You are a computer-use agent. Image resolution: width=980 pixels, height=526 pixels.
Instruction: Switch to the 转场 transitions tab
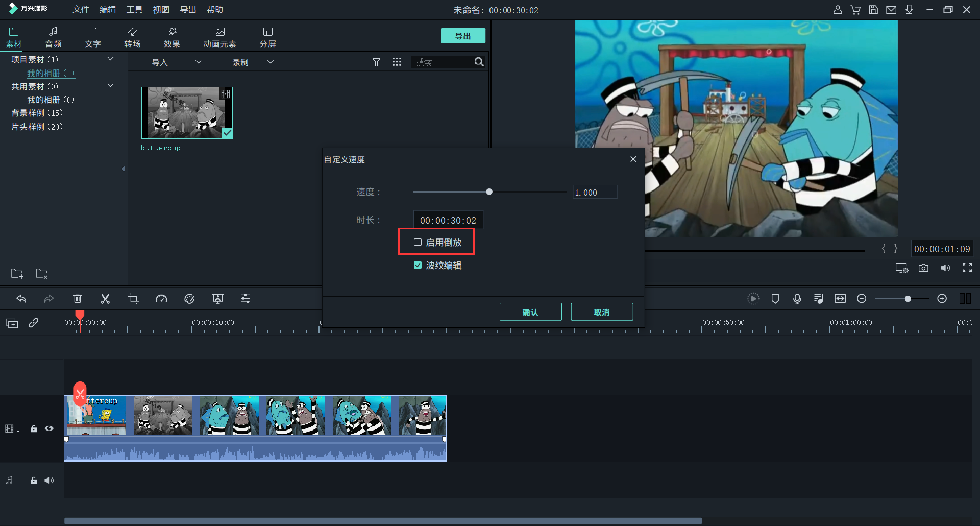click(132, 37)
